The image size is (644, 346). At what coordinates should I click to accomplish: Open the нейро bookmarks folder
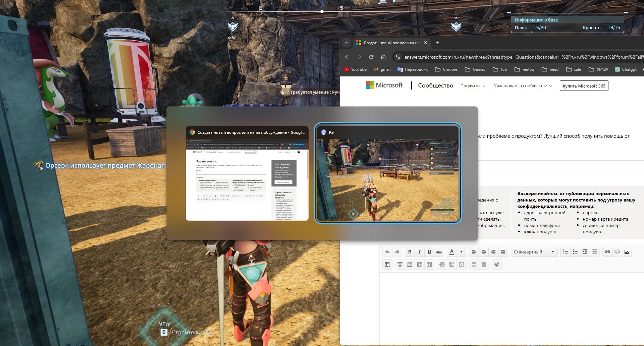tap(524, 69)
